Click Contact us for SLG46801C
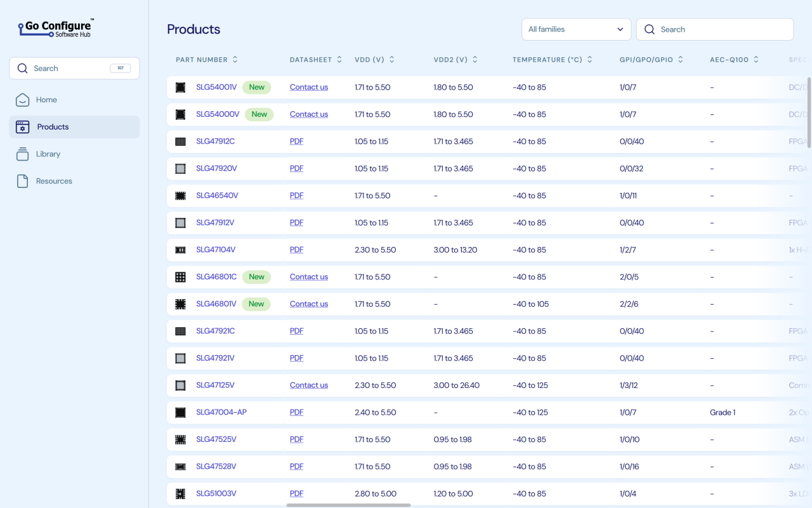The image size is (812, 508). tap(309, 277)
